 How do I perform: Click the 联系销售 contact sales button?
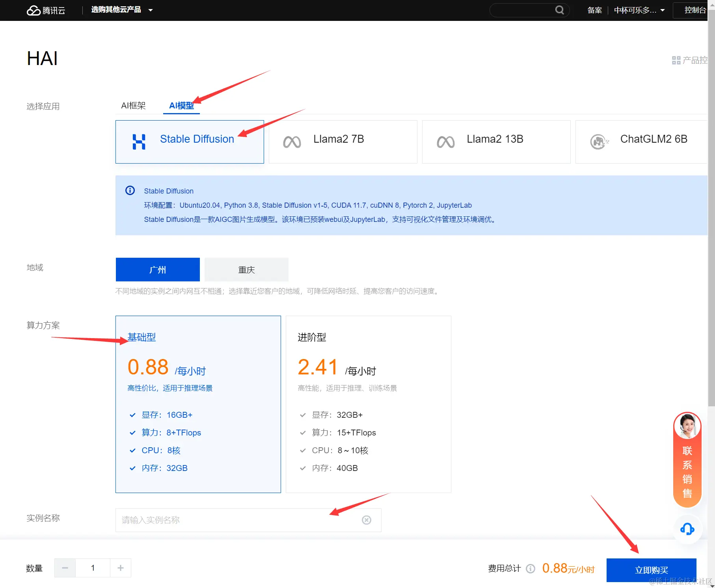click(687, 459)
